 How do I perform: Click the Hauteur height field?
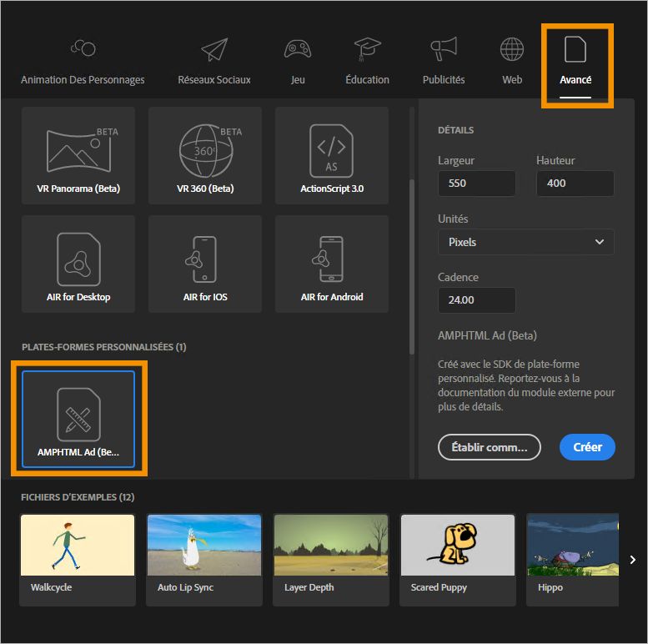coord(575,184)
